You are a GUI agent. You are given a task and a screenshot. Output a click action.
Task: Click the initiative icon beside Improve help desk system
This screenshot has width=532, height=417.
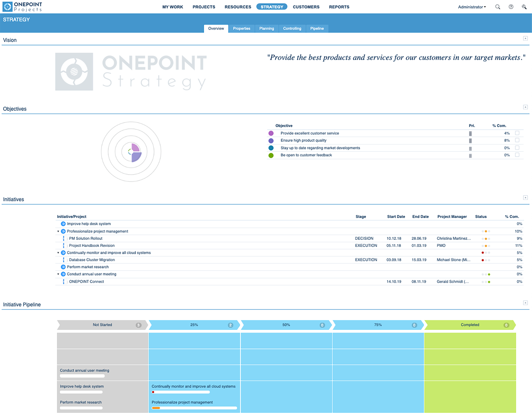click(x=63, y=224)
